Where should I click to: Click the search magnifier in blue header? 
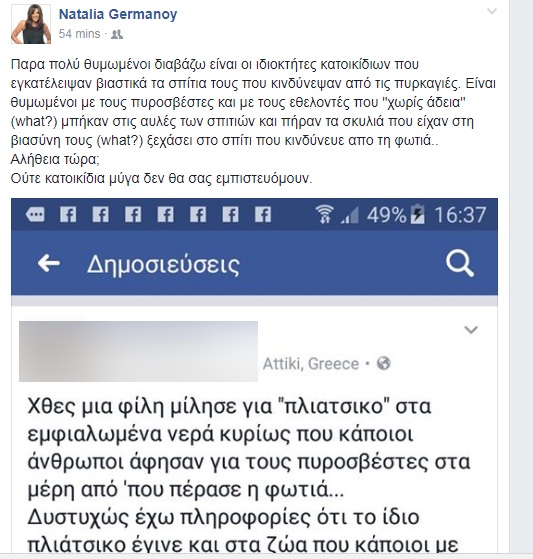point(460,263)
